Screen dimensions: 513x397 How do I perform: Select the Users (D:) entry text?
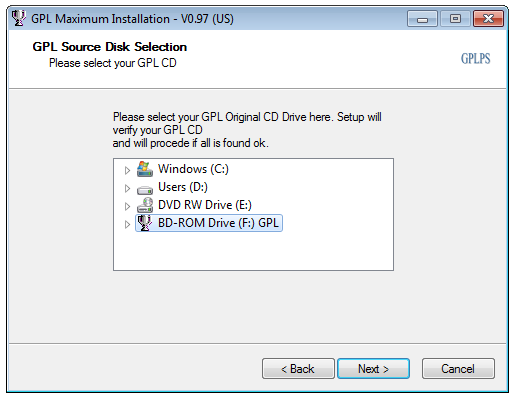(x=183, y=187)
